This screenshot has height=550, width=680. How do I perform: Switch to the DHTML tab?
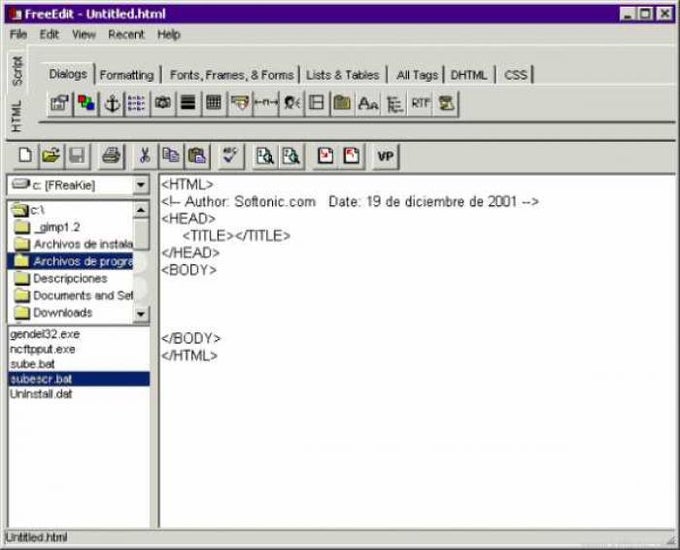469,75
